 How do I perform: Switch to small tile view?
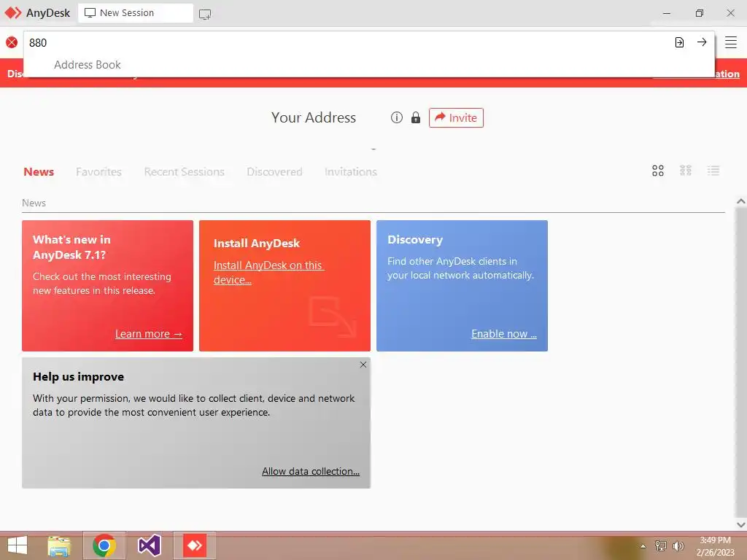point(686,171)
